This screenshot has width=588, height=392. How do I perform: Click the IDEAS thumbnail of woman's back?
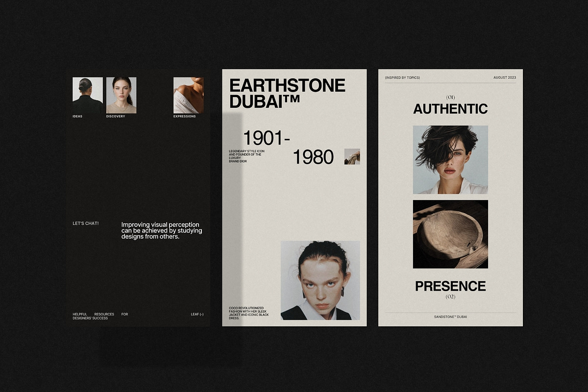(x=88, y=95)
